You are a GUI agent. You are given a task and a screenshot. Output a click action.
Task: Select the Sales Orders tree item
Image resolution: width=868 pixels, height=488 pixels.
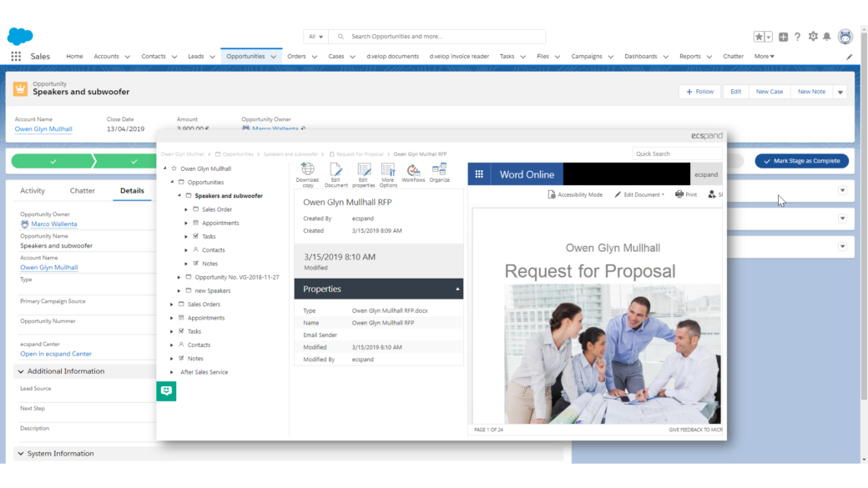click(204, 304)
